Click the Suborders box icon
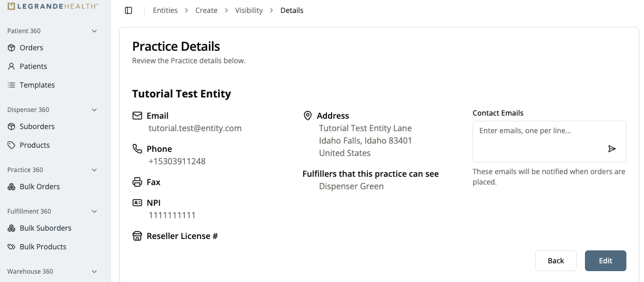 pyautogui.click(x=11, y=126)
